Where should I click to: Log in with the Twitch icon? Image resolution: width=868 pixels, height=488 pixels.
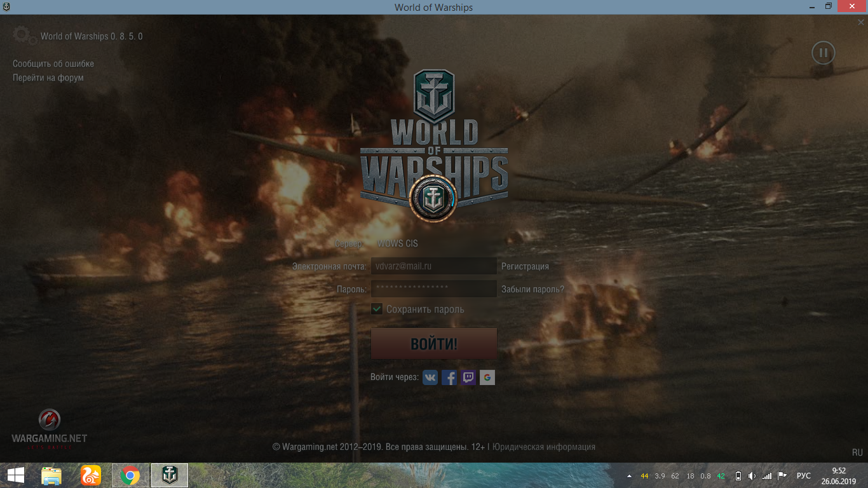tap(468, 377)
